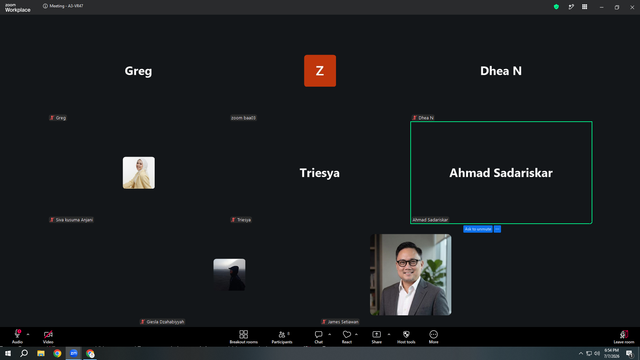Open Host tools

click(406, 337)
